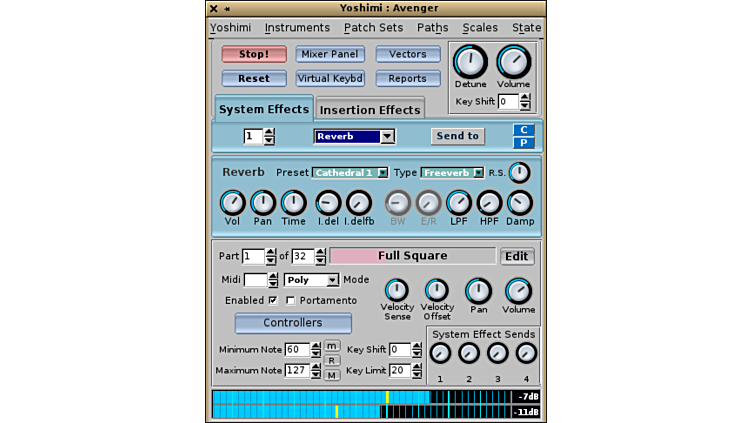Click the master Detune knob
Image resolution: width=752 pixels, height=423 pixels.
[470, 62]
